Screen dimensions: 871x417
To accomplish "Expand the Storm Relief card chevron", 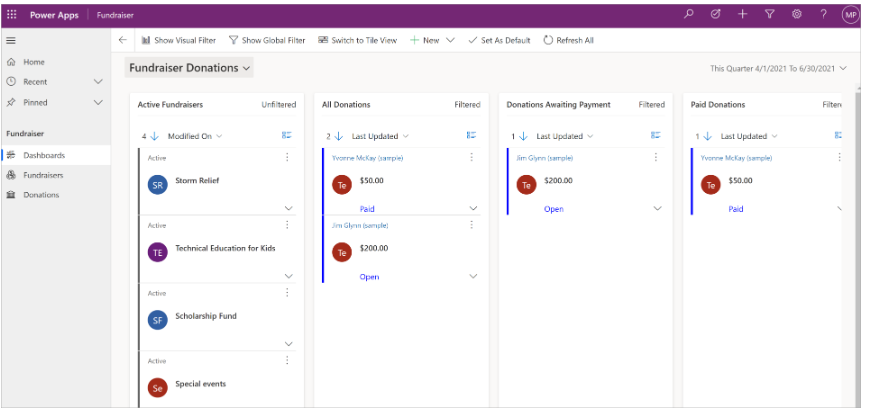I will [289, 208].
